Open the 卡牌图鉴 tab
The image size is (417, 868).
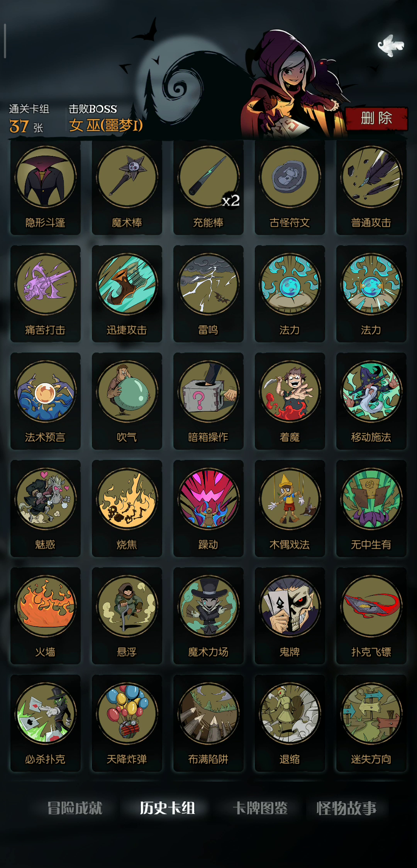click(x=261, y=808)
